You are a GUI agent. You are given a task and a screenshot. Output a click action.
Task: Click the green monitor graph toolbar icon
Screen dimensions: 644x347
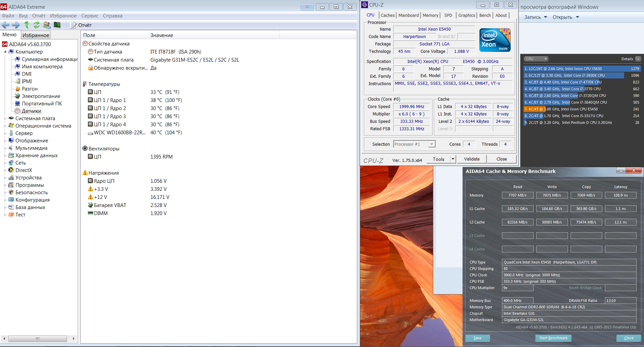click(x=57, y=25)
